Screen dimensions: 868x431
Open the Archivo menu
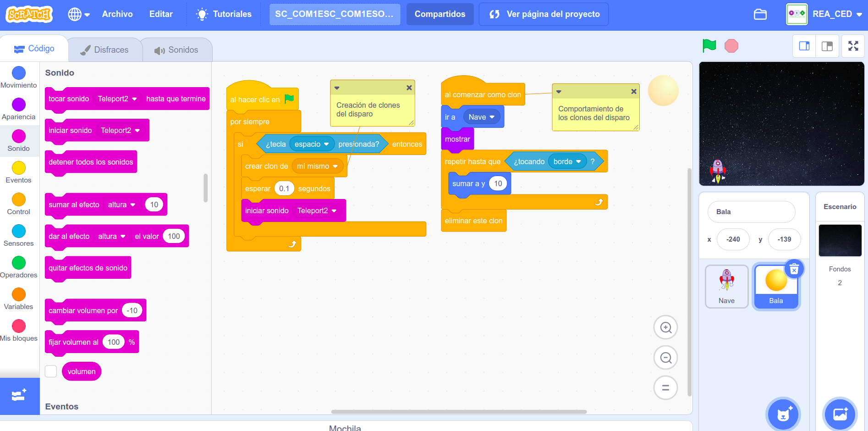tap(117, 14)
